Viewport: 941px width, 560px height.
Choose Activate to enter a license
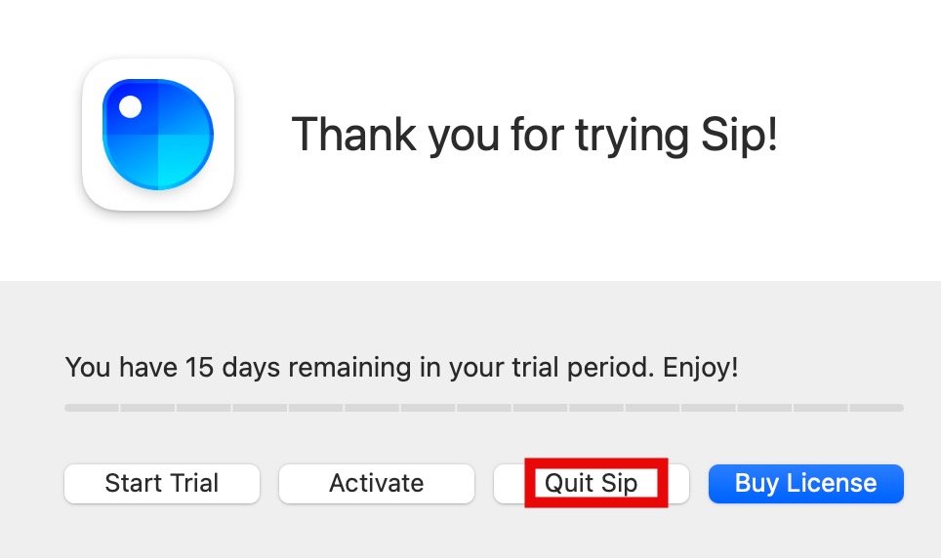click(x=376, y=483)
